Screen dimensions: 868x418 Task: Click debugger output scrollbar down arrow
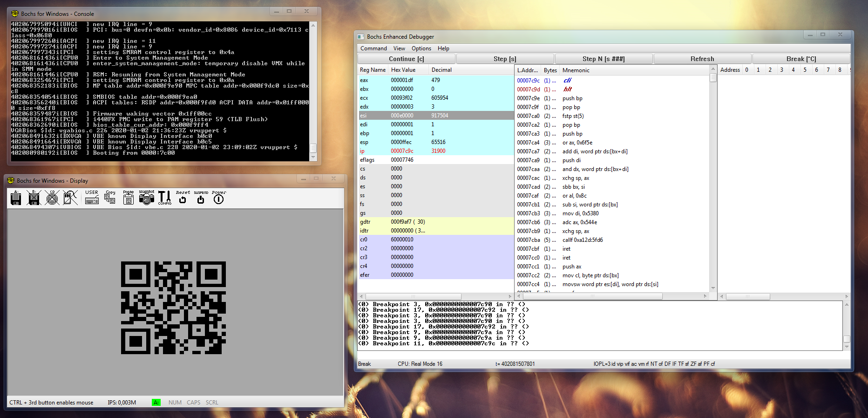click(847, 347)
